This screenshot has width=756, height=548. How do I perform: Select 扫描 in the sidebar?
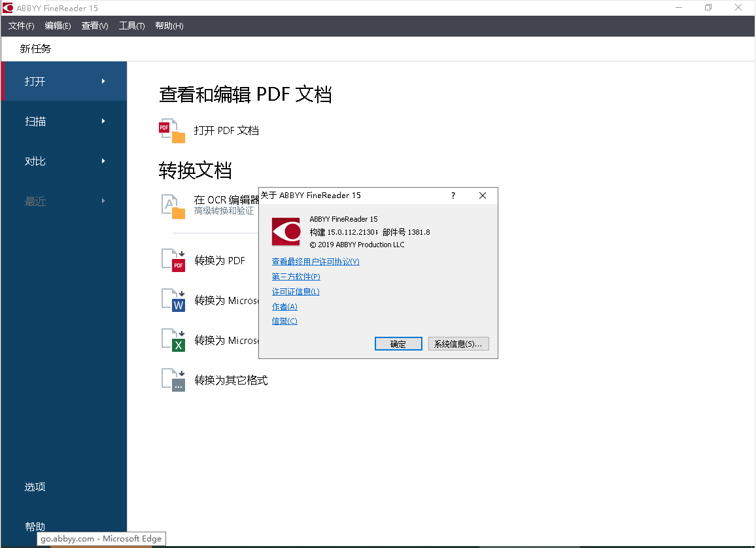point(64,121)
